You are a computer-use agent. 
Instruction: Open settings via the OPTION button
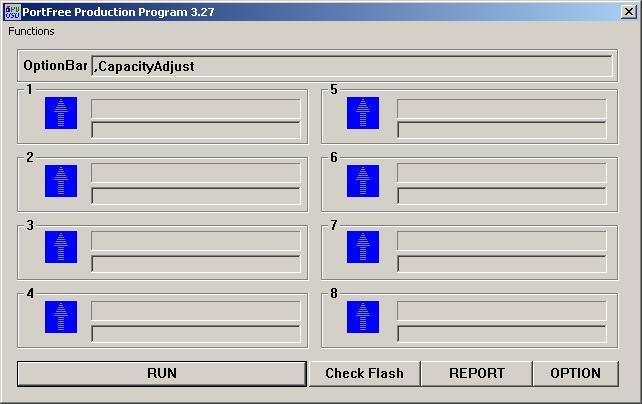pyautogui.click(x=576, y=373)
